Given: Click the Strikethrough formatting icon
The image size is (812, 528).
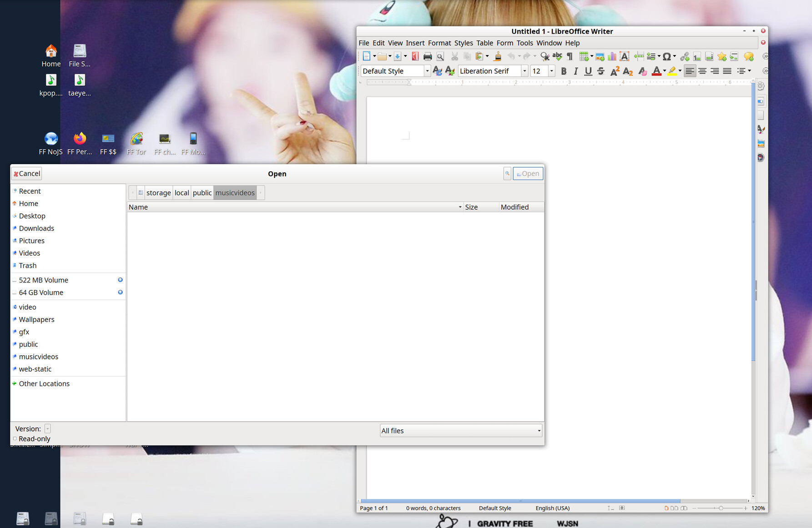Looking at the screenshot, I should tap(600, 71).
